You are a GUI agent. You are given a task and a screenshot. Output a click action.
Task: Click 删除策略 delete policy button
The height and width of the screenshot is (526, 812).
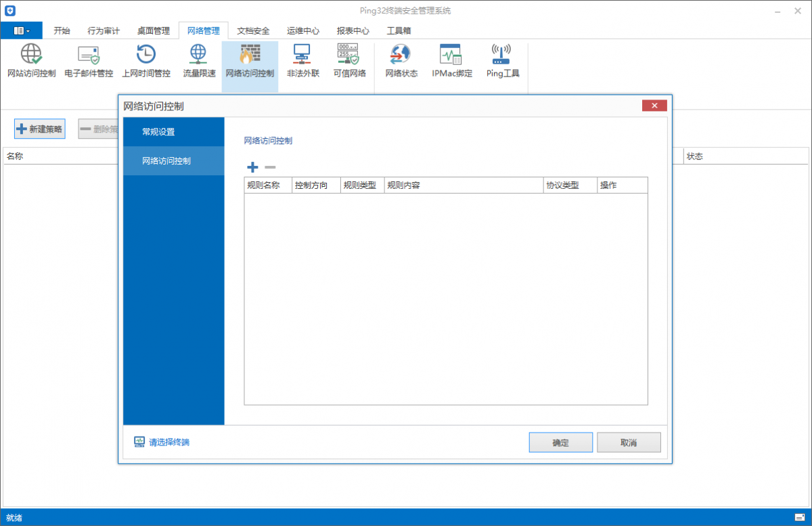click(x=98, y=129)
